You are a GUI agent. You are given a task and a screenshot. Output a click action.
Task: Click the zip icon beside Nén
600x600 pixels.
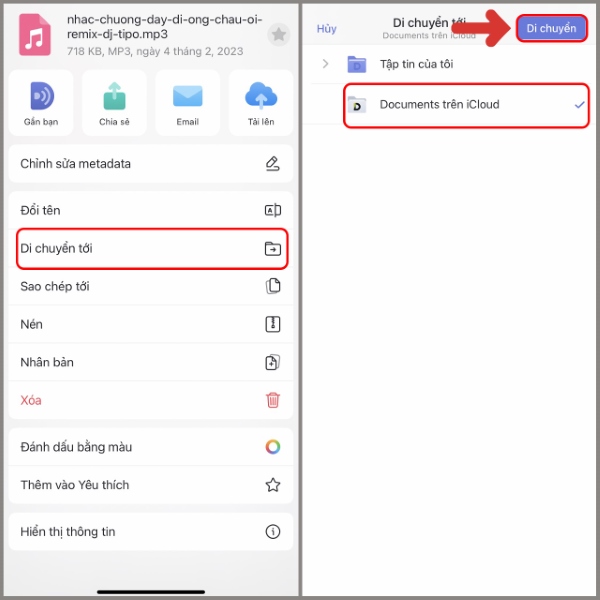coord(272,324)
